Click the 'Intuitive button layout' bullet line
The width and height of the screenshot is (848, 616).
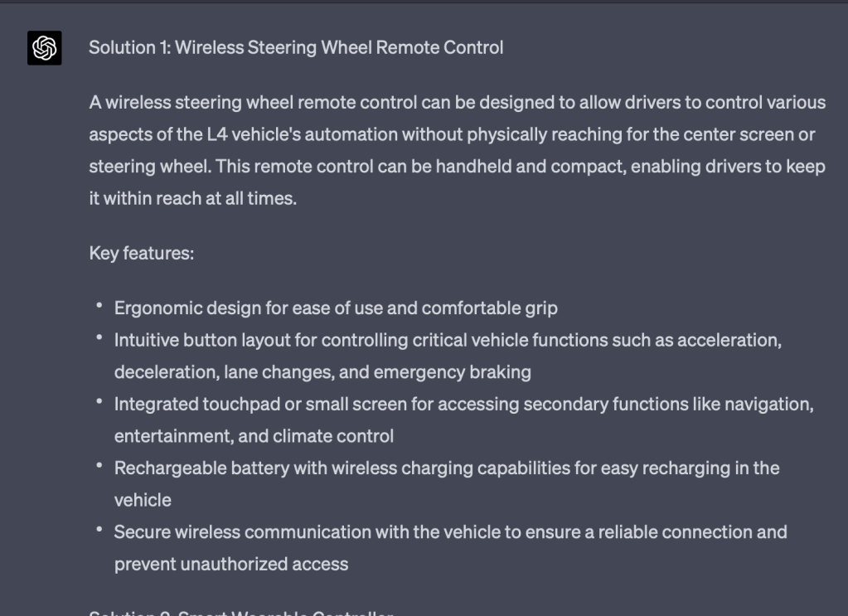pos(448,341)
